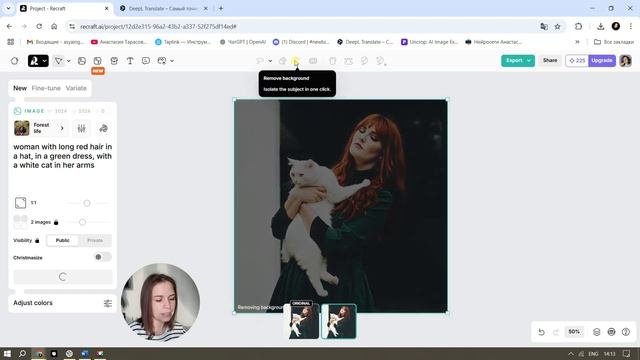
Task: Click the image set tool icon
Action: 162,61
